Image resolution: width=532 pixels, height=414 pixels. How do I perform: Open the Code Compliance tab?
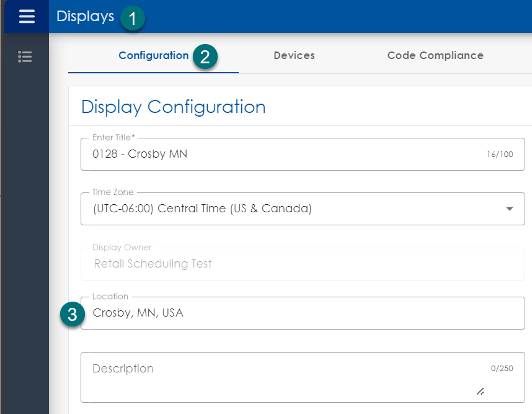(x=435, y=55)
